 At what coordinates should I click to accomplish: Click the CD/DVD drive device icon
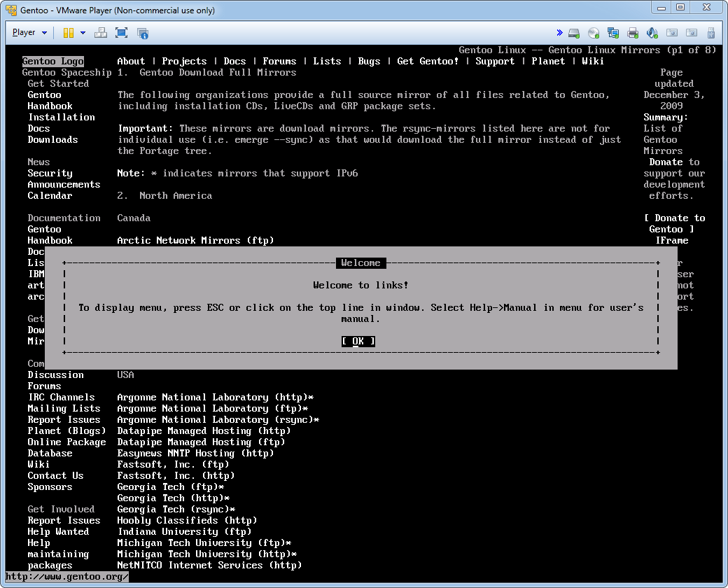pos(594,33)
